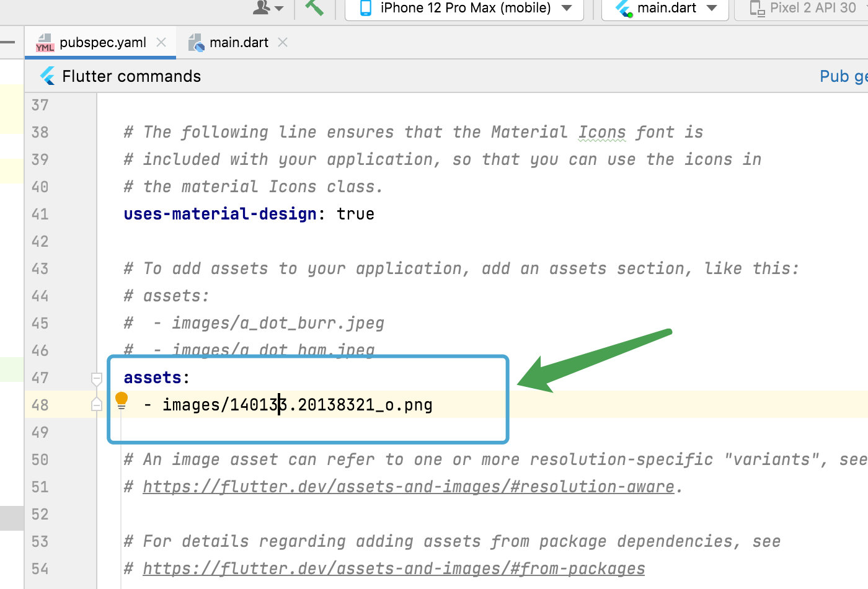This screenshot has height=589, width=868.
Task: Click the underlined word Icons on line 38
Action: (602, 132)
